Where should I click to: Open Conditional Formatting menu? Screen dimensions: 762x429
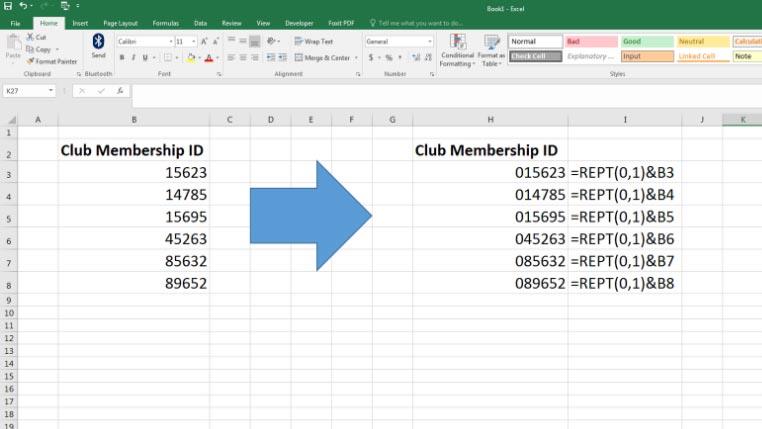pyautogui.click(x=457, y=51)
